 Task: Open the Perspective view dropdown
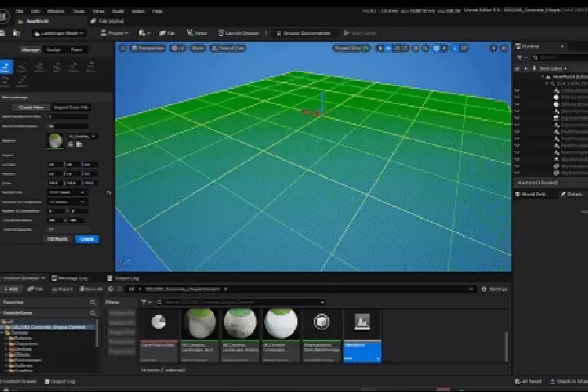(148, 48)
